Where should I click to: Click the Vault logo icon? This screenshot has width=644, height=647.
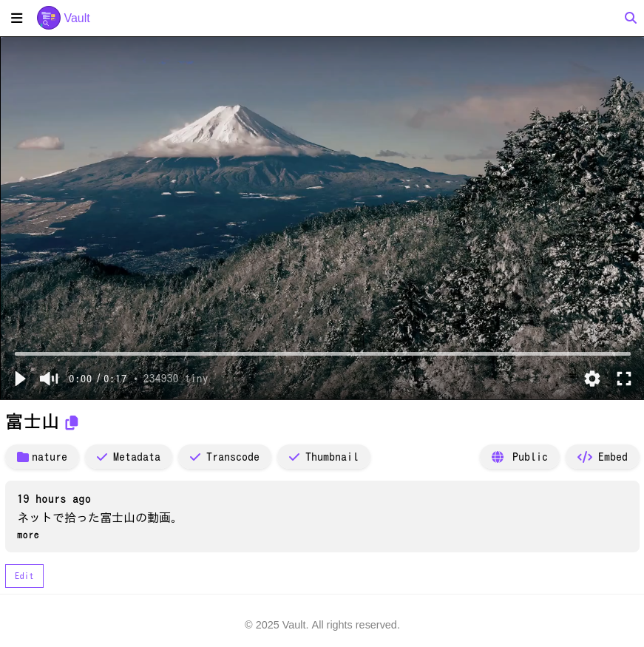(49, 18)
